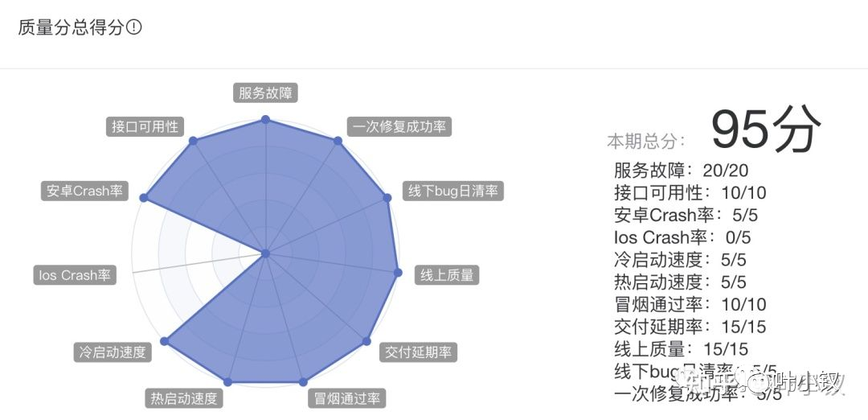
Task: Click the 热启动速度 axis label
Action: tap(184, 398)
